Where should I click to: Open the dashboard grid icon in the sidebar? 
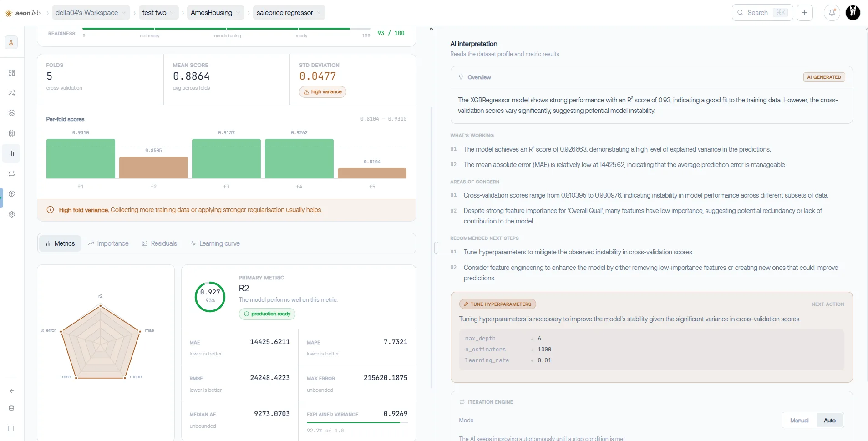[x=12, y=73]
